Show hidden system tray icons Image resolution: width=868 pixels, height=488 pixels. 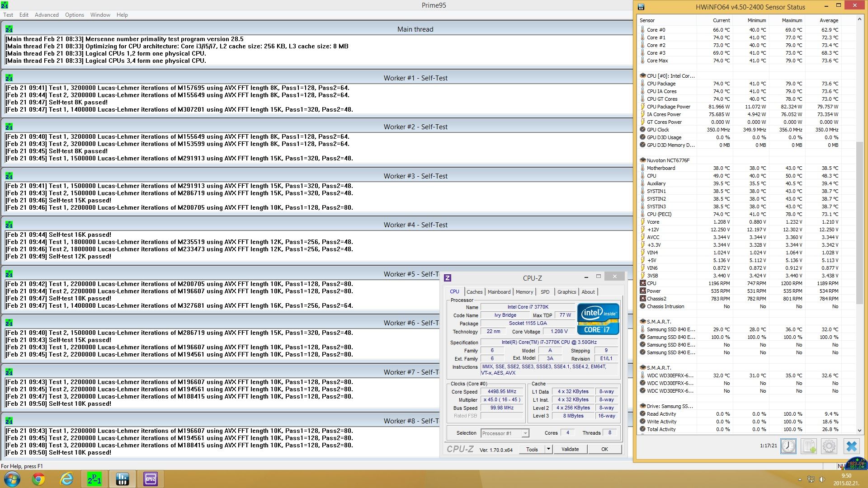[800, 479]
